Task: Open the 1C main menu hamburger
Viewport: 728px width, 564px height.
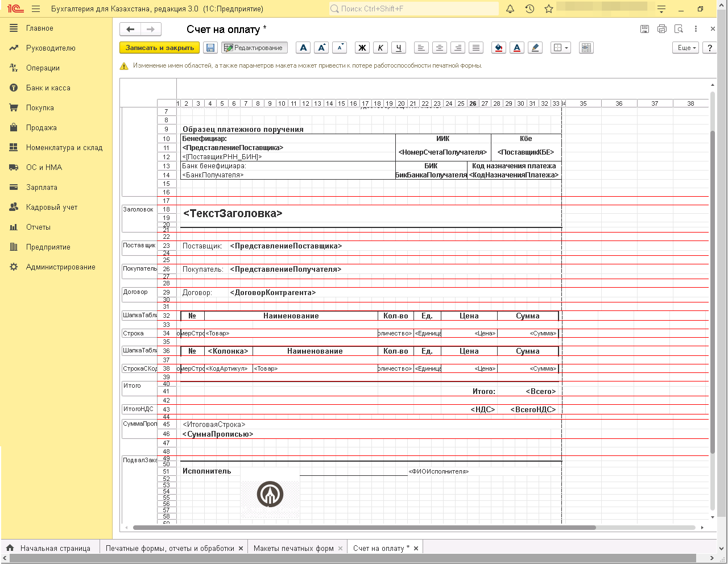Action: click(36, 9)
